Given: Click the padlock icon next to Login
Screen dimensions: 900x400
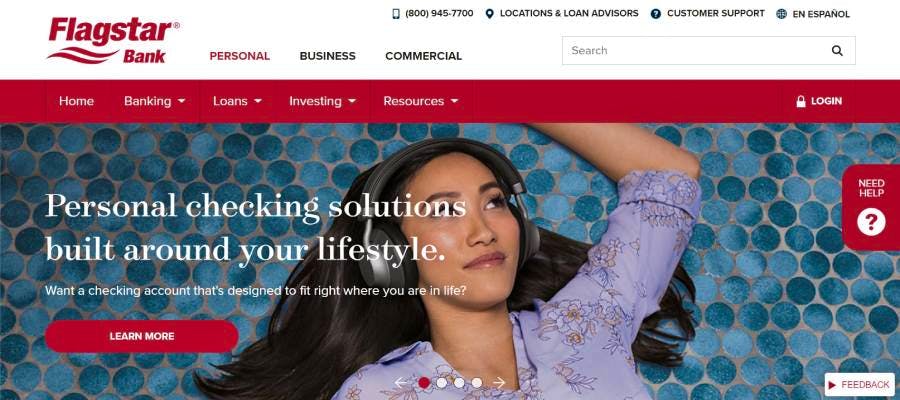Looking at the screenshot, I should click(801, 101).
